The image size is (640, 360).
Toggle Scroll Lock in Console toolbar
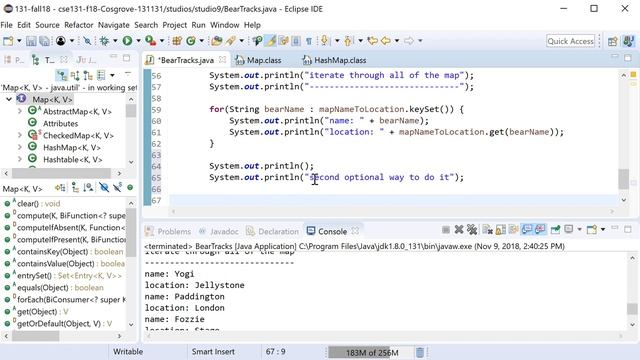point(500,230)
